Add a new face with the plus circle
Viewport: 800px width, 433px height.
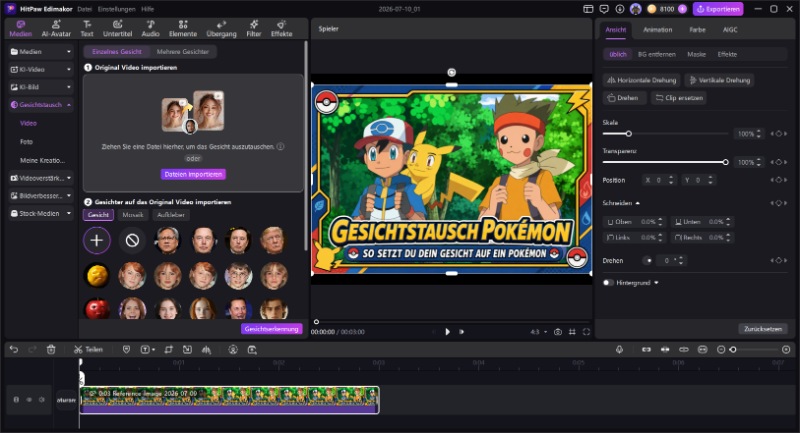pyautogui.click(x=96, y=240)
